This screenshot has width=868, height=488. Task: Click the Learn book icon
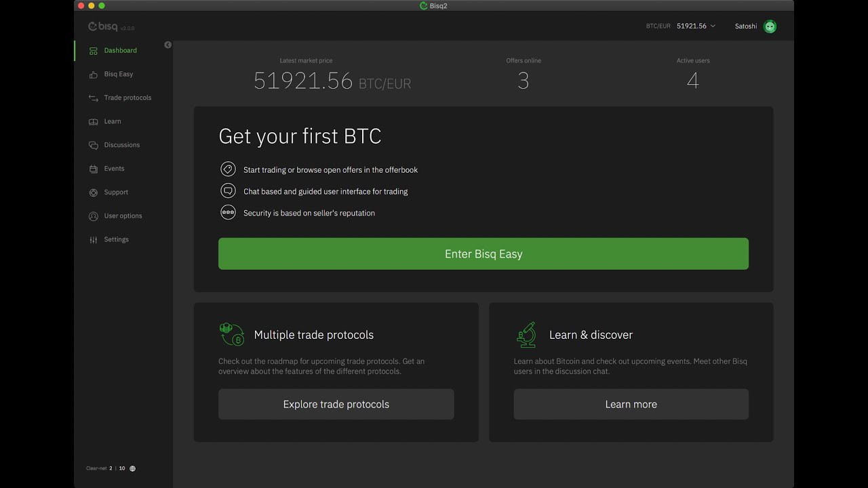[x=94, y=121]
